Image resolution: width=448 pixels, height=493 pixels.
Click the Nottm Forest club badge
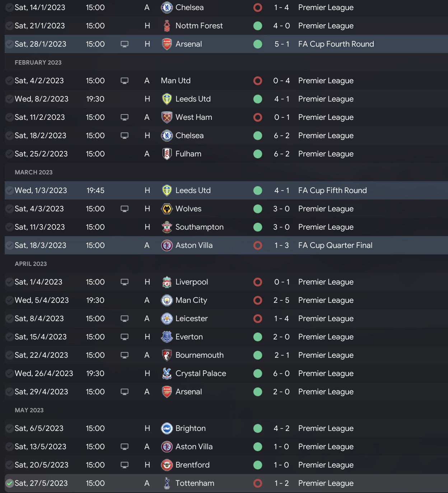(167, 26)
